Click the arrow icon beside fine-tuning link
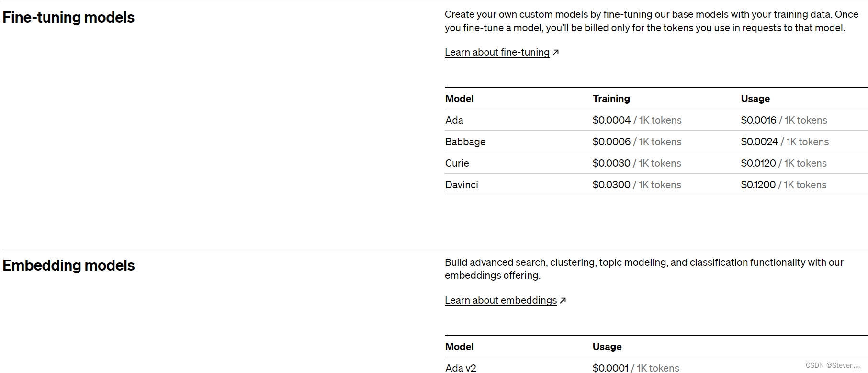Viewport: 868px width, 373px height. pyautogui.click(x=555, y=52)
